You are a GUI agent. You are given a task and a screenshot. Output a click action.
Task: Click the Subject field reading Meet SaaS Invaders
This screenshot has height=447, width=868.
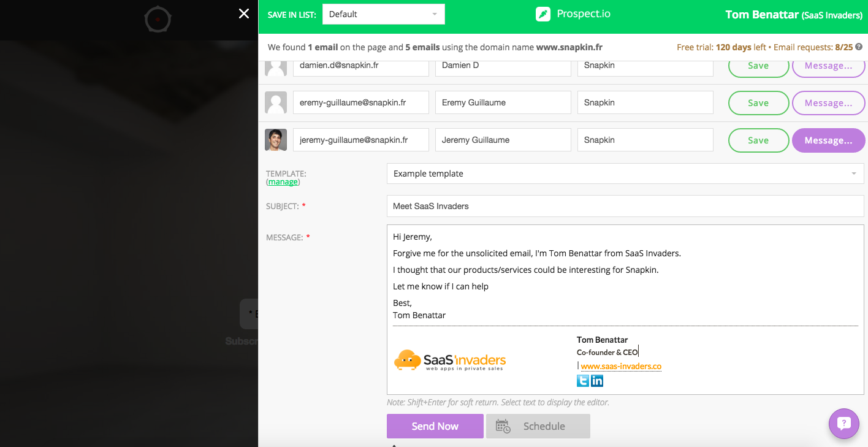pyautogui.click(x=625, y=206)
